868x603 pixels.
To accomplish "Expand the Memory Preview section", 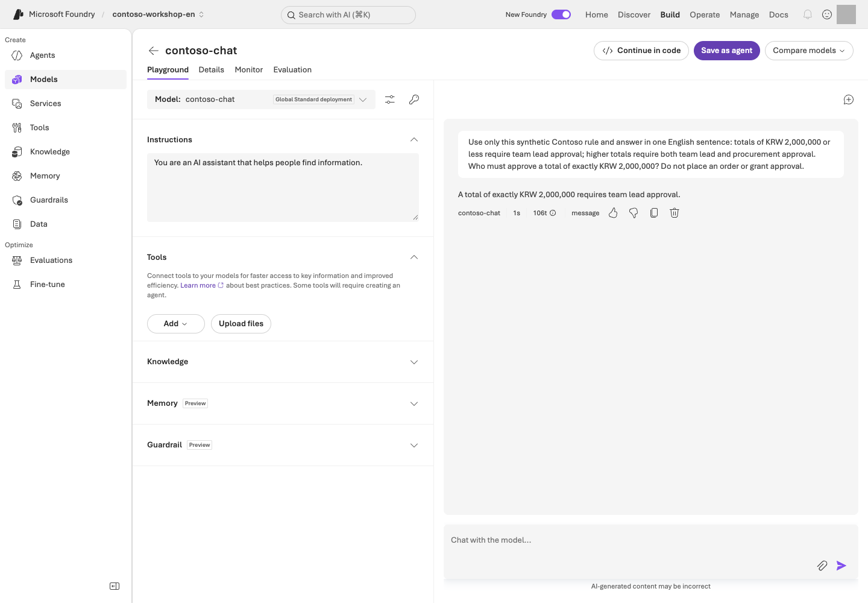I will tap(414, 403).
